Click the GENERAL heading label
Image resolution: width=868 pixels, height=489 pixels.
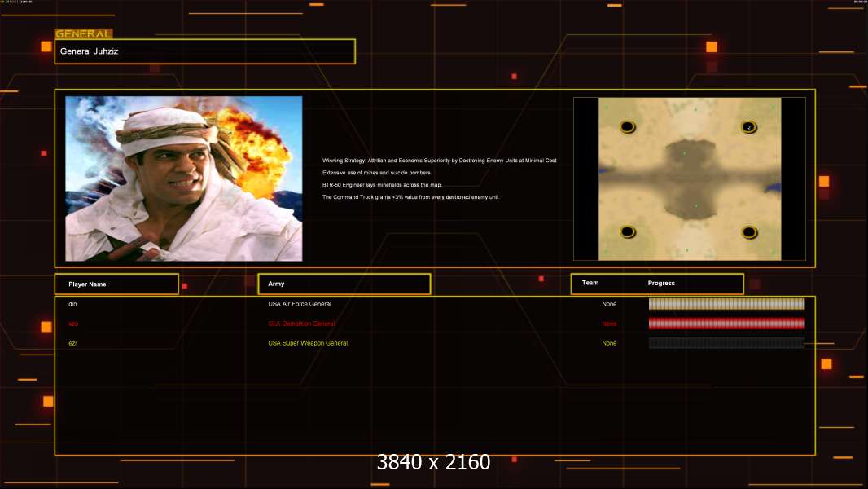coord(84,33)
